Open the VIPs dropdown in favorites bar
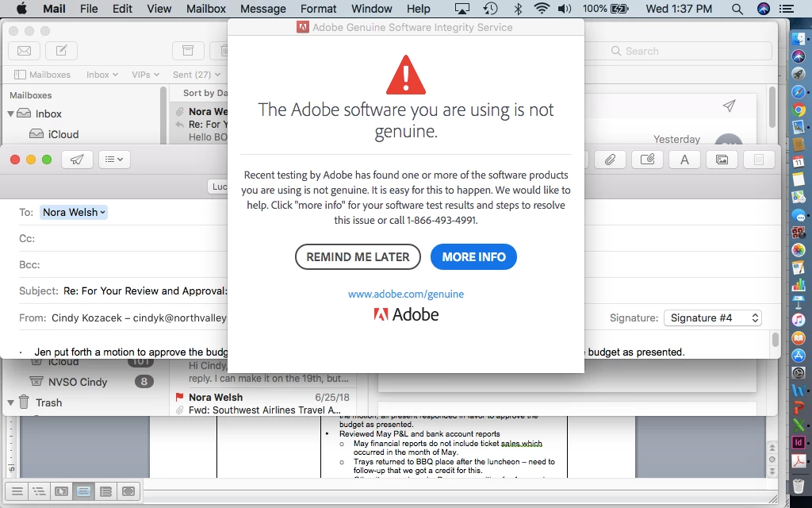The width and height of the screenshot is (812, 508). (x=145, y=75)
